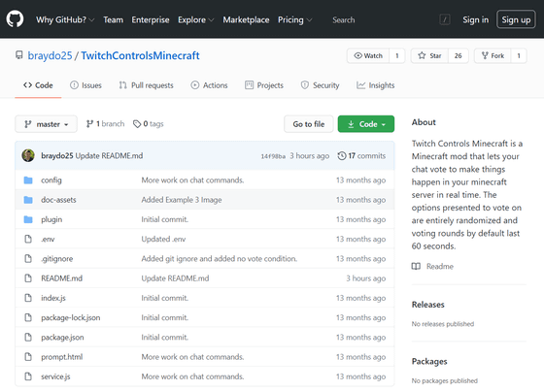Expand the Why GitHub? menu
Screen dimensions: 544x392
(65, 19)
